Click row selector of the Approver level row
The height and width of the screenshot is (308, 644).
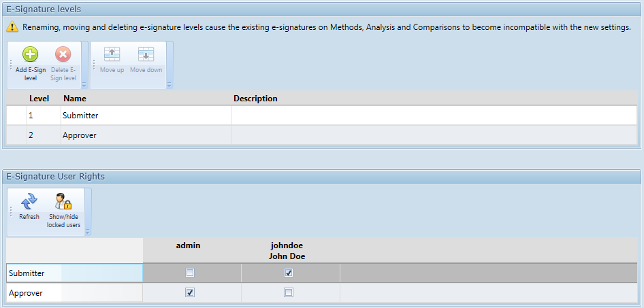(17, 135)
